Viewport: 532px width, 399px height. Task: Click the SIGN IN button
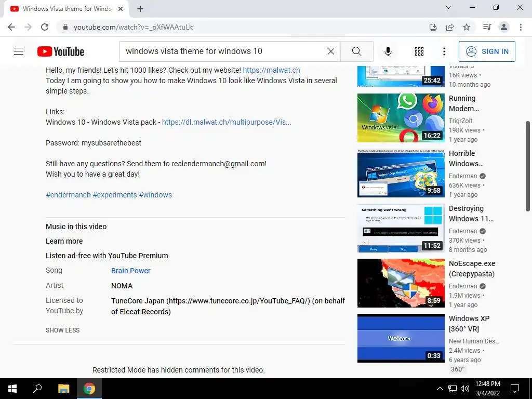[487, 51]
